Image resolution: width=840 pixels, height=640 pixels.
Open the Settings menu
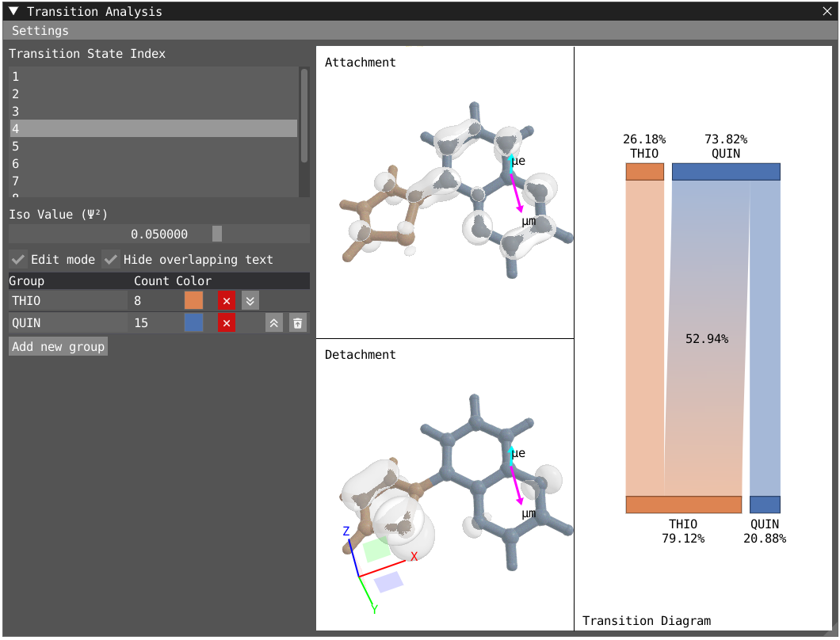point(40,31)
